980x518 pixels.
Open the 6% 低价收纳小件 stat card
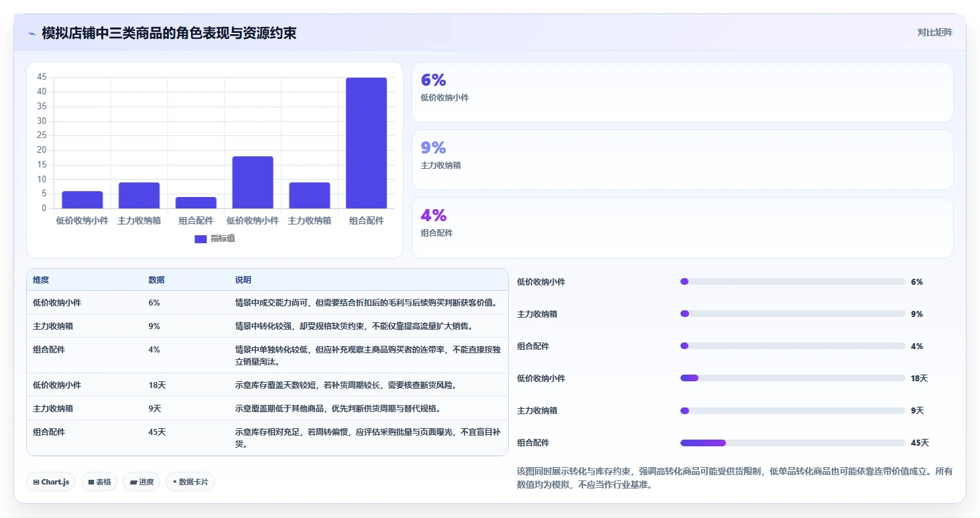[x=682, y=92]
